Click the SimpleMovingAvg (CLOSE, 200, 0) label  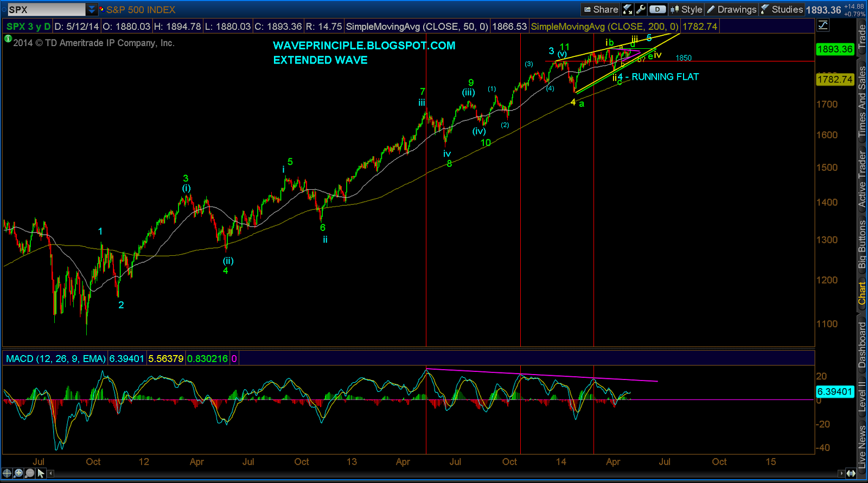pyautogui.click(x=605, y=26)
